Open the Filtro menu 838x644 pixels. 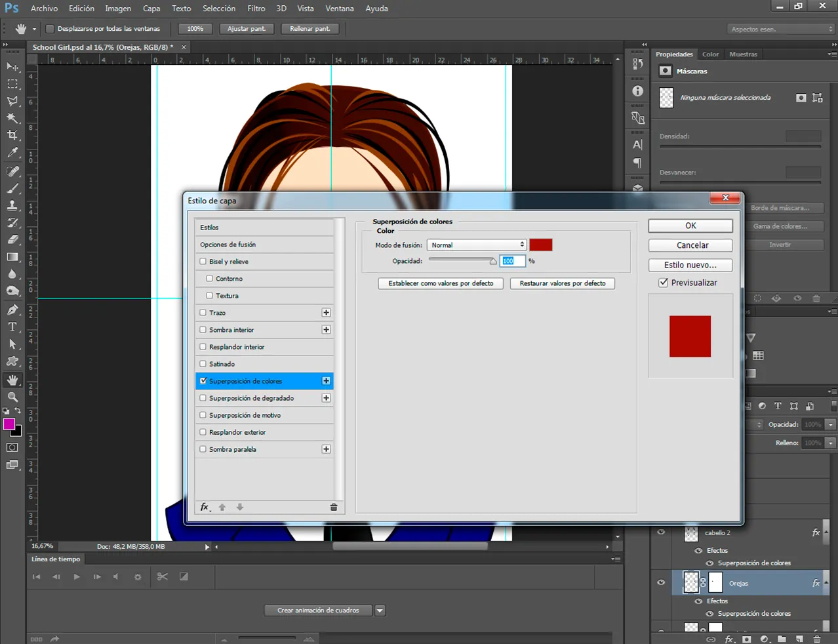256,9
